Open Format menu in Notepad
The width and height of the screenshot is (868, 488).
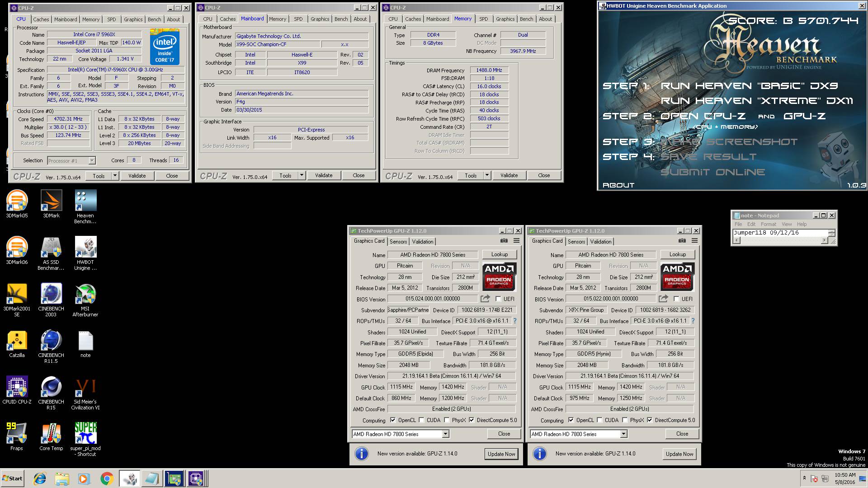pyautogui.click(x=768, y=224)
